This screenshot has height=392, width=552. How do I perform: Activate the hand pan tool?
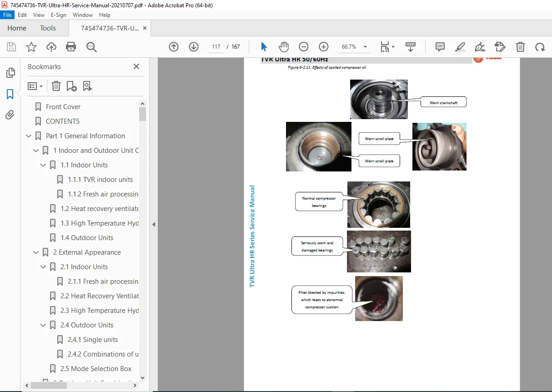click(x=284, y=47)
